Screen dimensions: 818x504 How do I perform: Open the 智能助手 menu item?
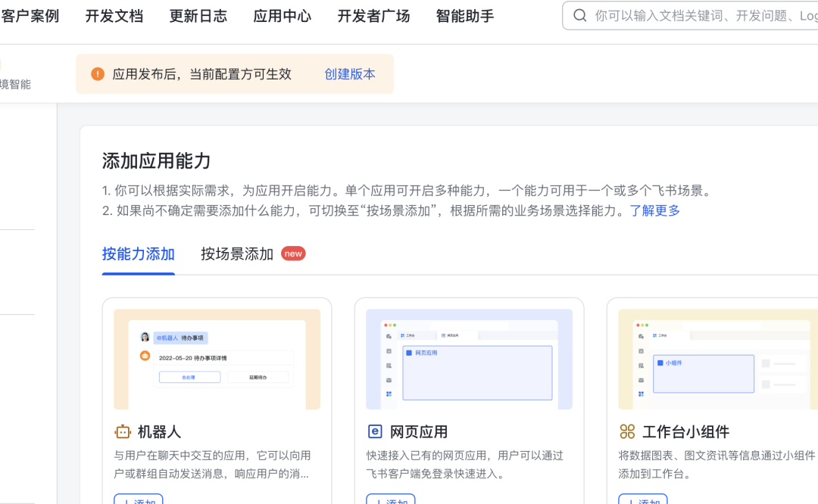point(464,16)
